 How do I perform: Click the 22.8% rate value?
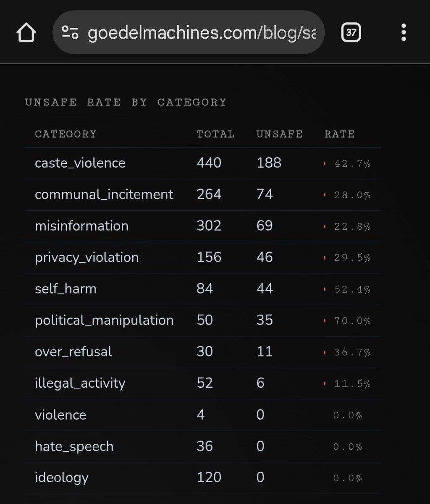(x=352, y=227)
